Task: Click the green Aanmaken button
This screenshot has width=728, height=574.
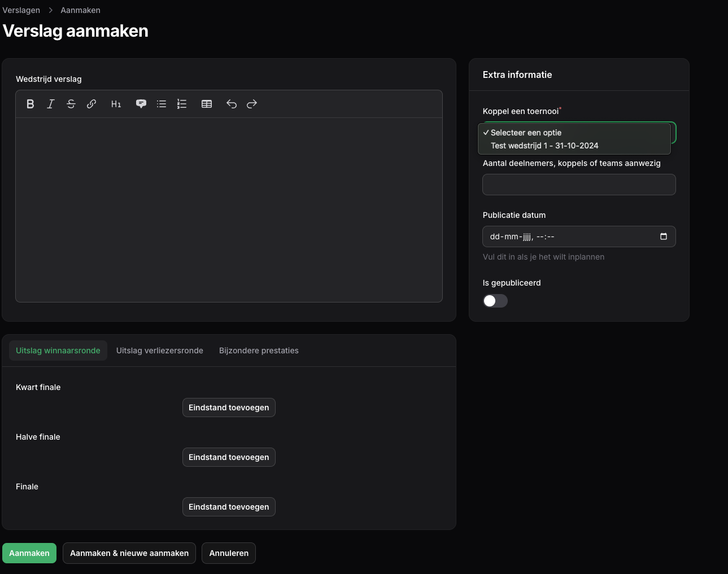Action: 29,553
